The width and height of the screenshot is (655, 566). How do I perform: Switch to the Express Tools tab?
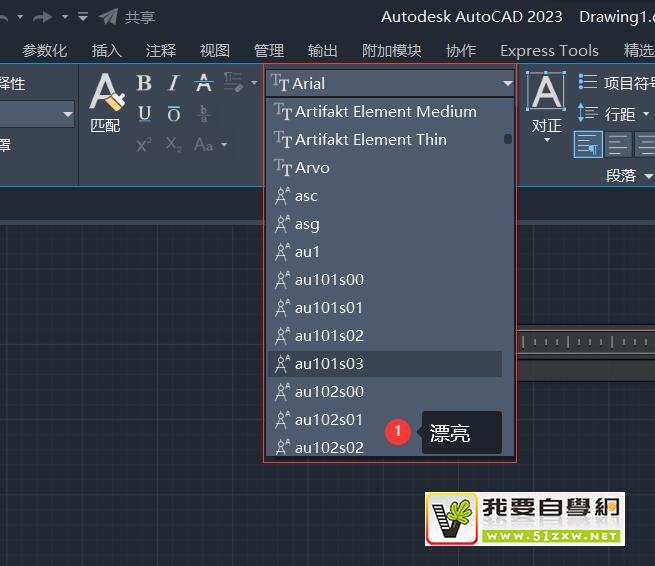point(549,51)
